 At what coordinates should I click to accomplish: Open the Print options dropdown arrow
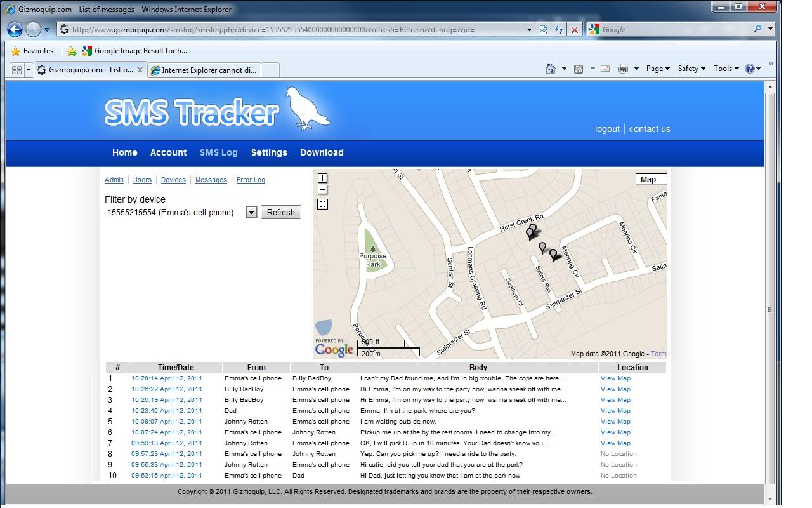[636, 69]
